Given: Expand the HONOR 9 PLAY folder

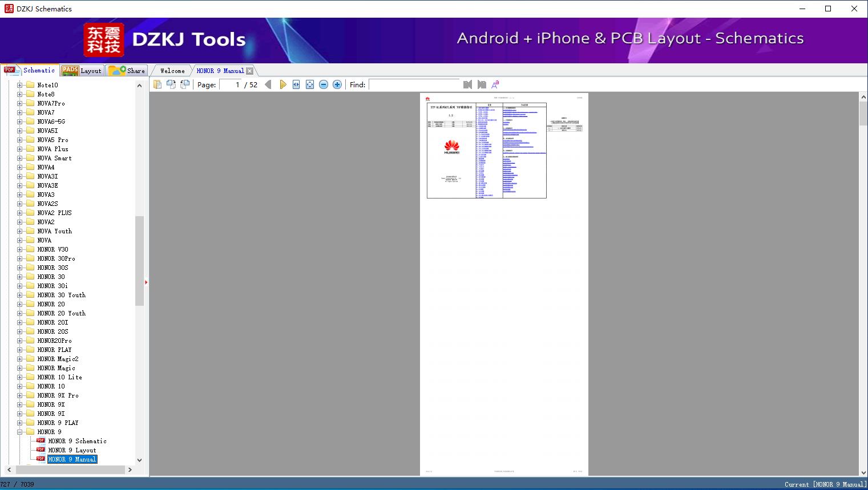Looking at the screenshot, I should point(20,423).
